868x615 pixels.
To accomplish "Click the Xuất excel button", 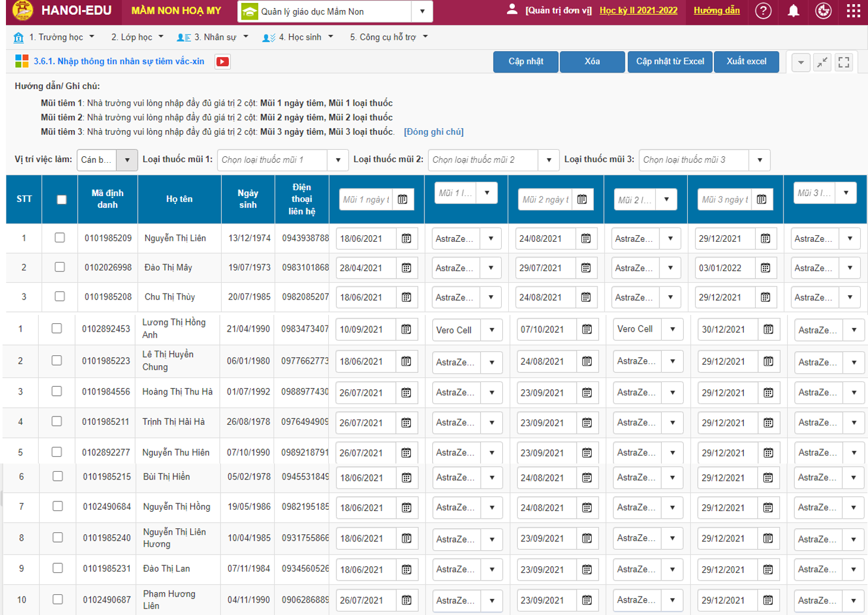I will [x=746, y=62].
